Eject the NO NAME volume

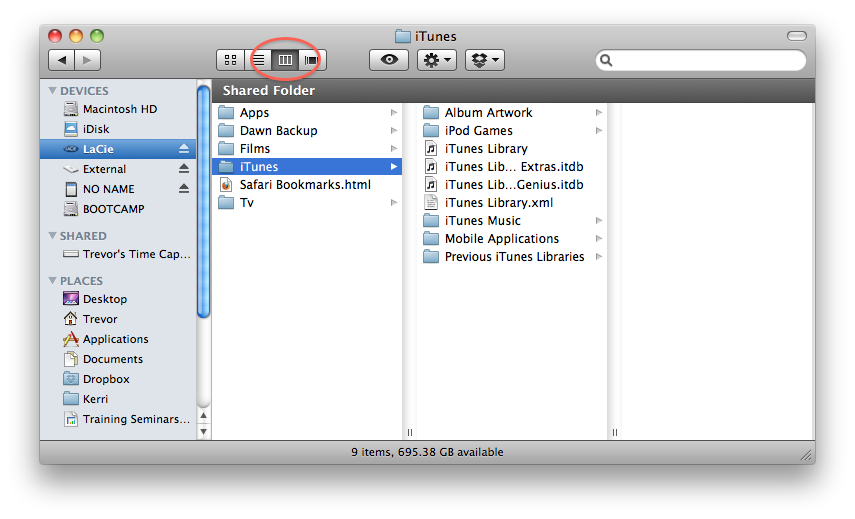[184, 189]
